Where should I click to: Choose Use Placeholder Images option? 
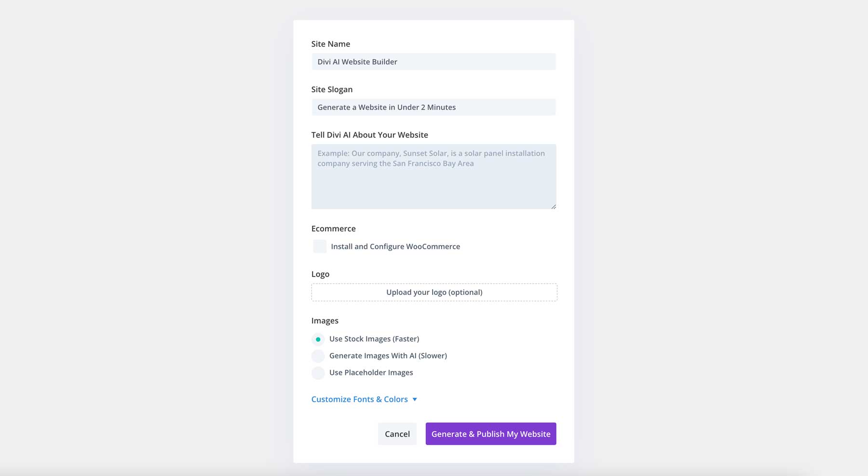click(x=318, y=372)
